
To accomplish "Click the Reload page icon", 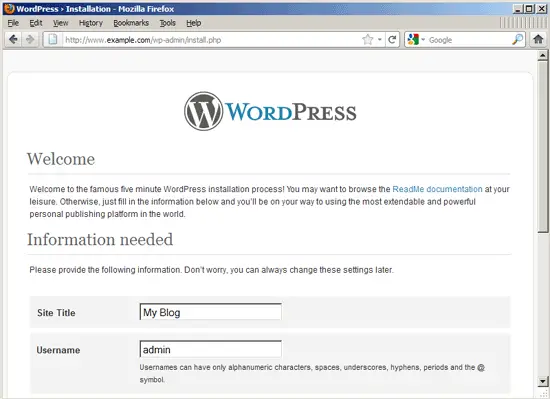I will click(x=392, y=40).
